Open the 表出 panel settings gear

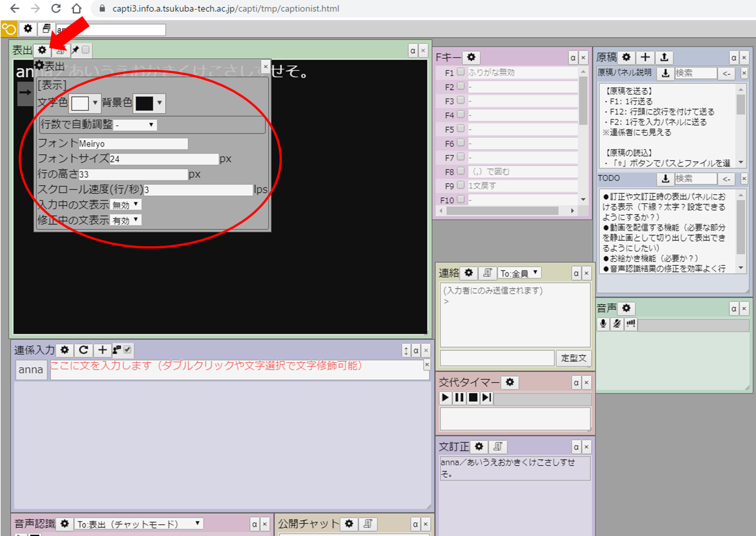(x=41, y=50)
